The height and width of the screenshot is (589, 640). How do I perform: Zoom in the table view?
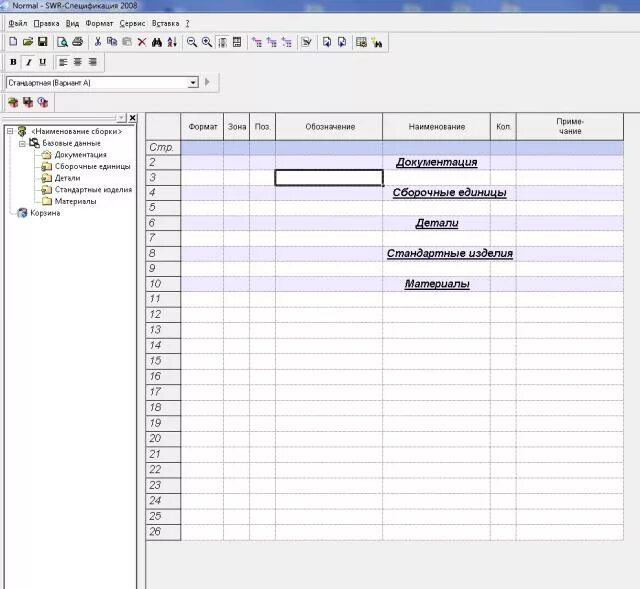[x=207, y=42]
